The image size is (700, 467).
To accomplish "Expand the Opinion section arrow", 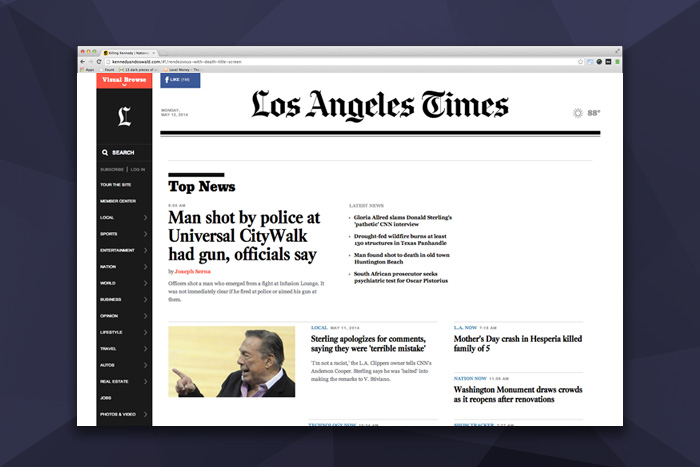I will tap(146, 316).
